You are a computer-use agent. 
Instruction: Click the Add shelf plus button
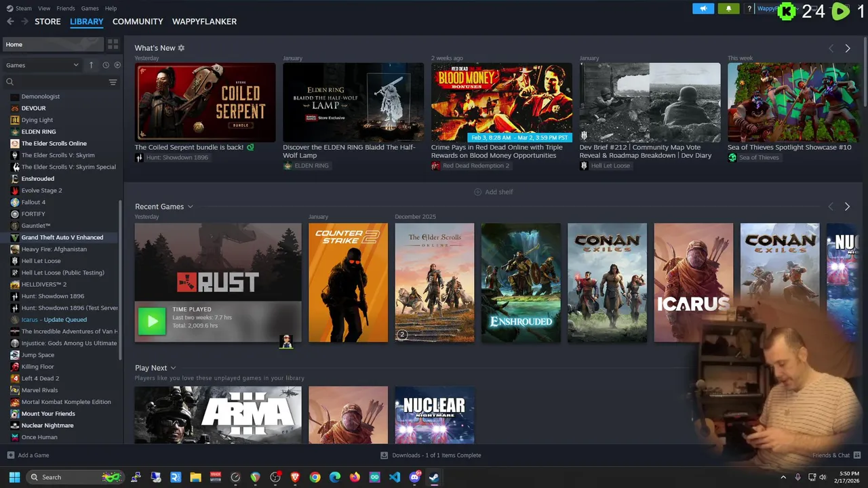click(x=493, y=192)
